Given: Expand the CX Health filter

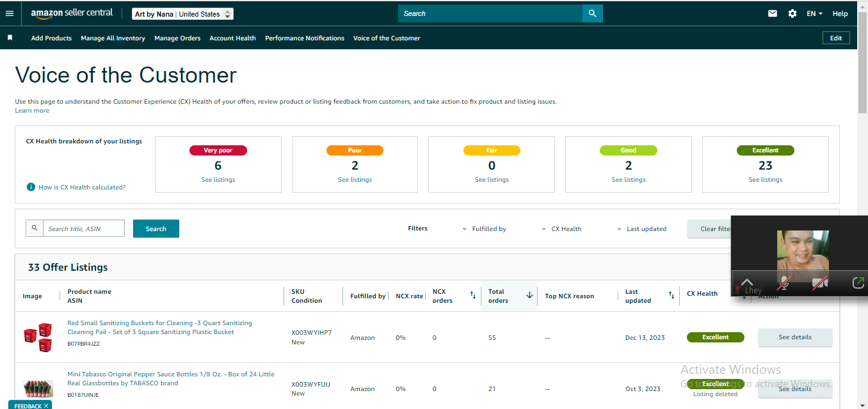Looking at the screenshot, I should 561,229.
